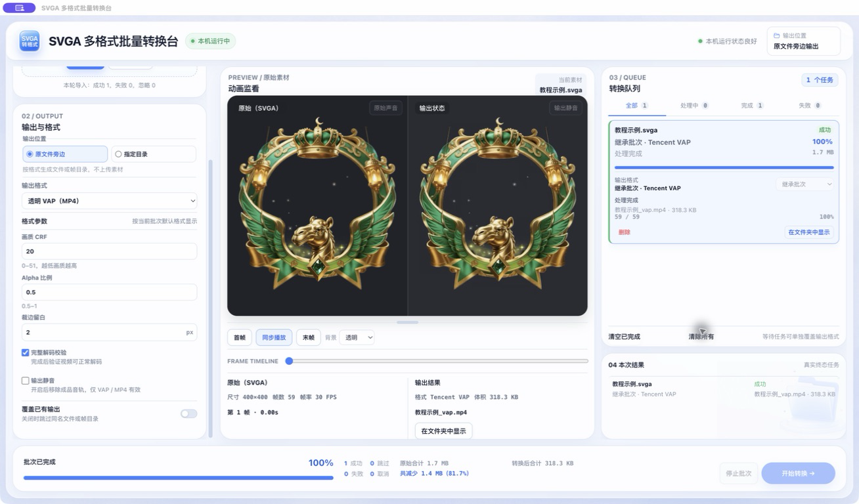Enable the 输出静音 checkbox

pyautogui.click(x=26, y=381)
